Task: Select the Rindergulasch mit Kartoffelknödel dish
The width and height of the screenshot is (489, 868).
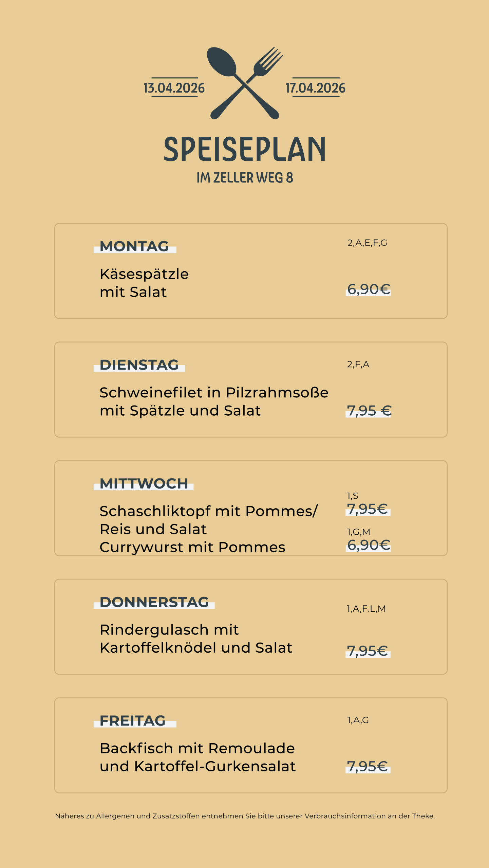Action: [x=196, y=638]
